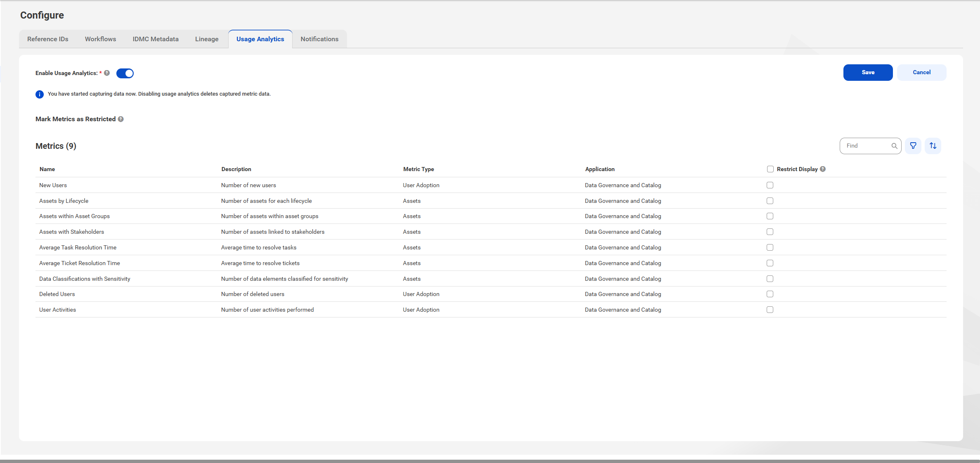The width and height of the screenshot is (980, 463).
Task: Click User Adoption type in New Users row
Action: pos(421,186)
